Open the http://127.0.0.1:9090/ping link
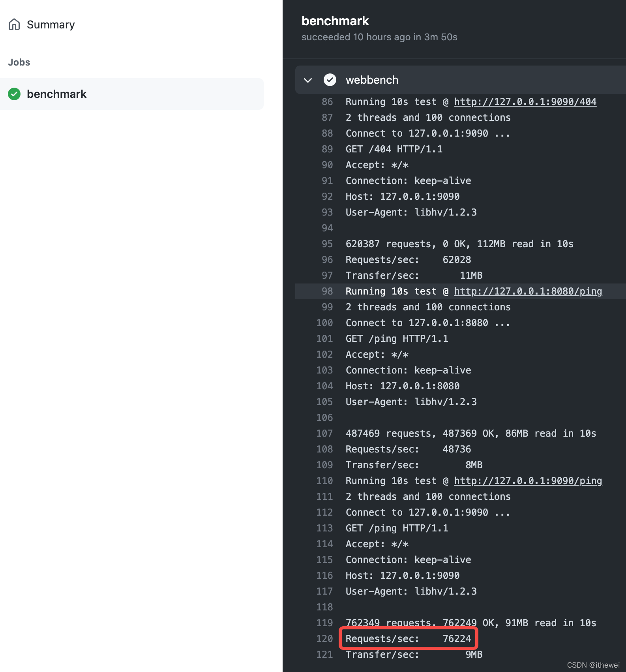626x672 pixels. tap(528, 481)
